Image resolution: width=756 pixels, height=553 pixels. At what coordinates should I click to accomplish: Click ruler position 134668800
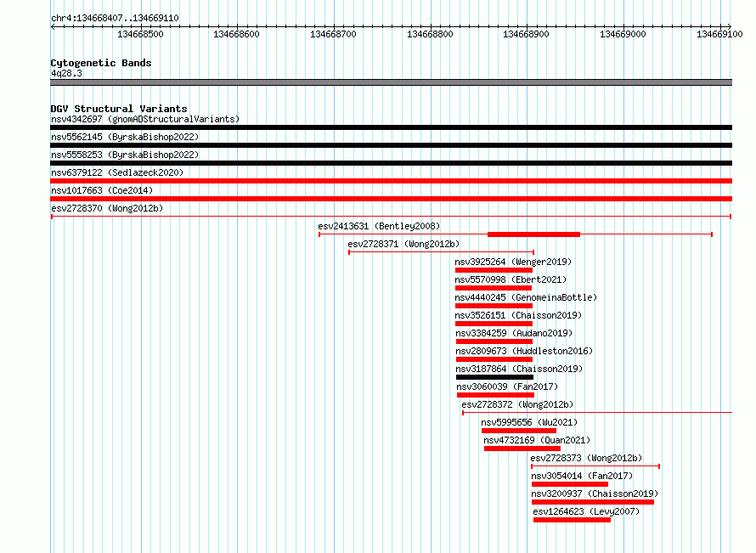click(x=430, y=34)
